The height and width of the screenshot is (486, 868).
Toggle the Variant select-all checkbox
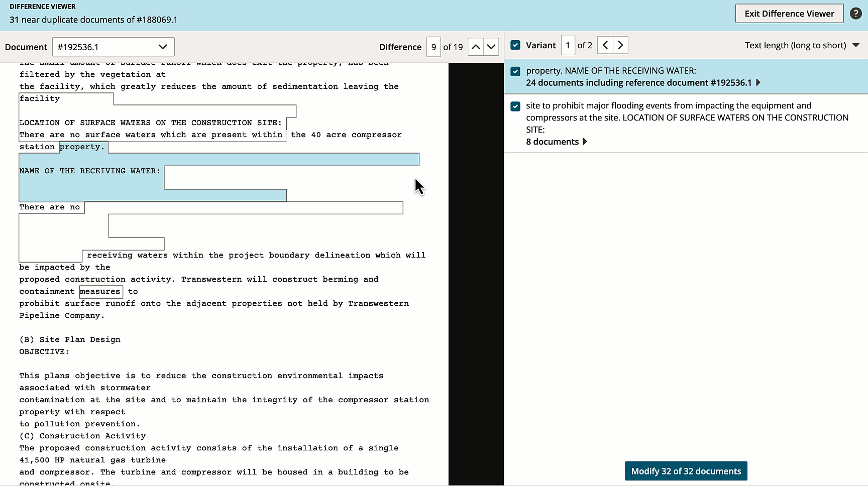click(x=515, y=45)
